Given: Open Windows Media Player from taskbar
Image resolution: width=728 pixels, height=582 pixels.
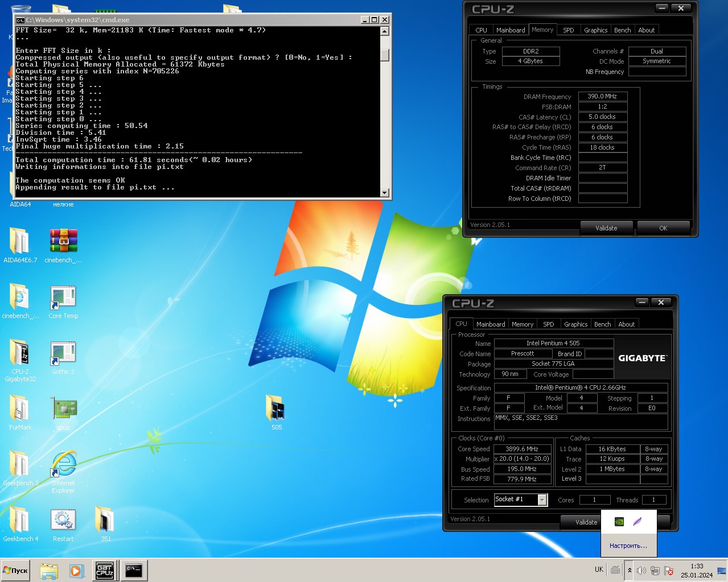Looking at the screenshot, I should [x=76, y=570].
